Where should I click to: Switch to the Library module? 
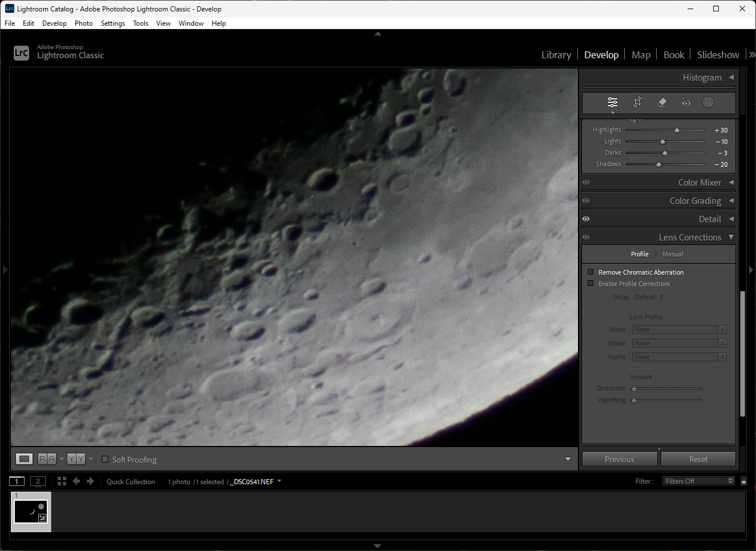556,55
